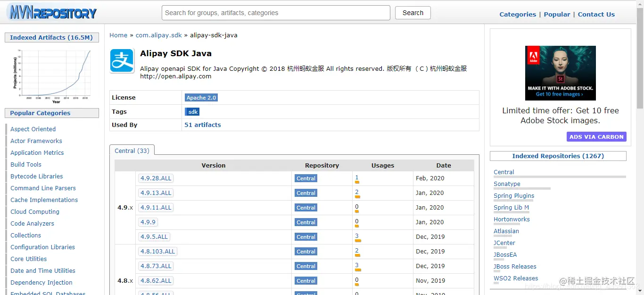Open Cloud Computing category

tap(35, 211)
